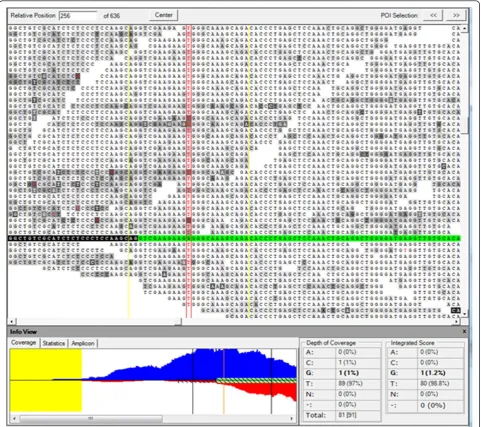Open the Statistics tab
This screenshot has height=427, width=481.
pyautogui.click(x=54, y=343)
